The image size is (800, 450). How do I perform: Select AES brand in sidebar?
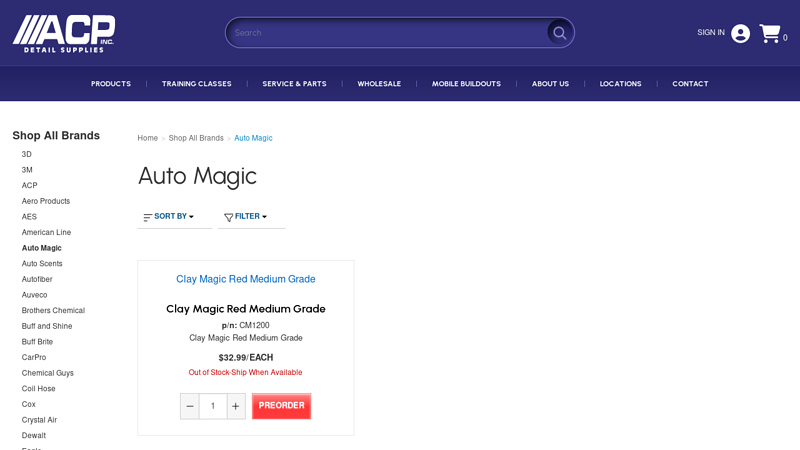click(29, 217)
